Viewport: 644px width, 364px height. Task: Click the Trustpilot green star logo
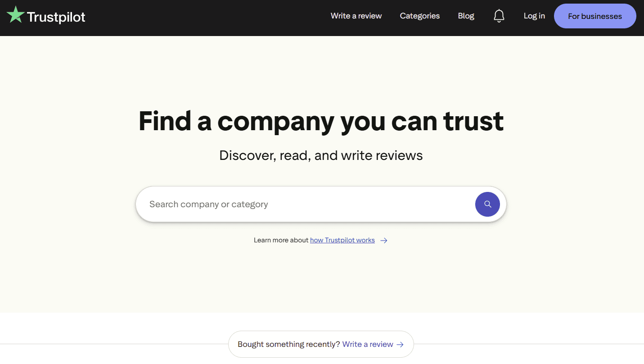[x=16, y=15]
